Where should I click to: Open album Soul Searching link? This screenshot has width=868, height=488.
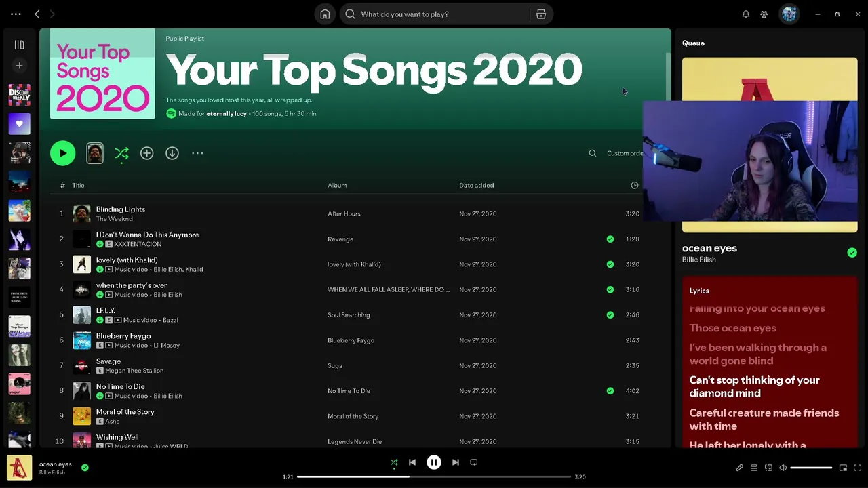349,315
